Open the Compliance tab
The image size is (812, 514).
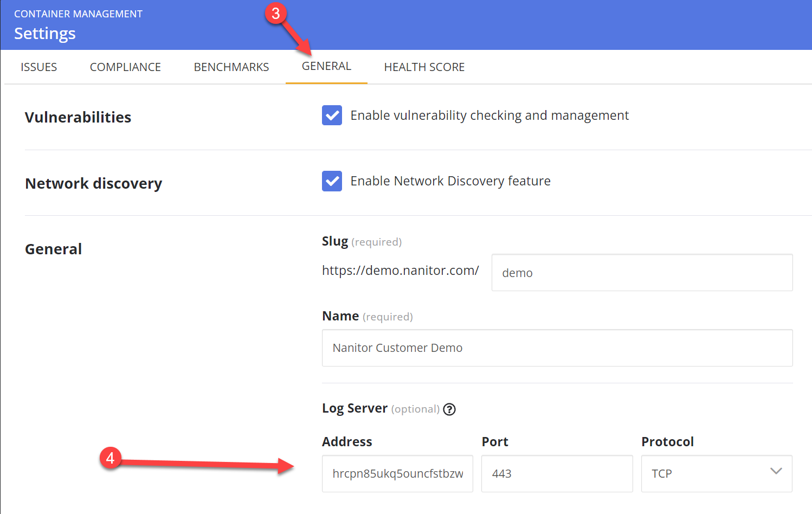(125, 67)
